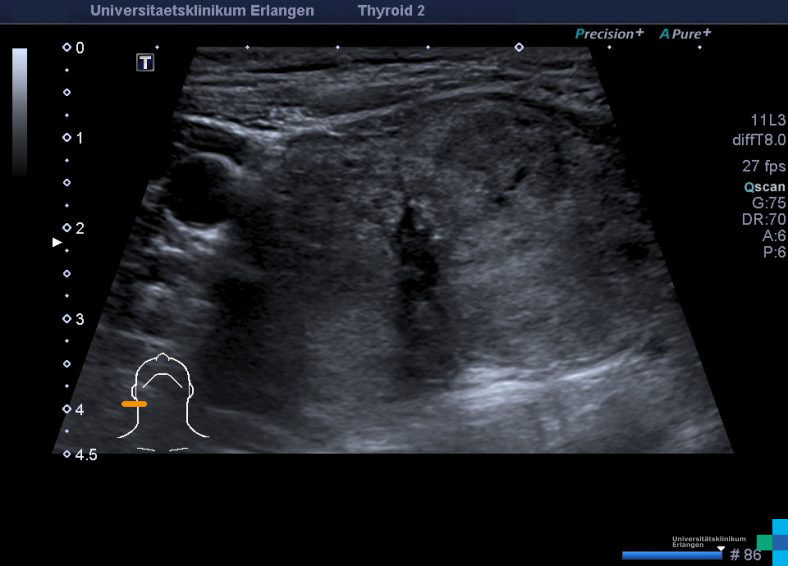Viewport: 788px width, 566px height.
Task: Click the large diamond marker on top ruler
Action: tap(518, 47)
